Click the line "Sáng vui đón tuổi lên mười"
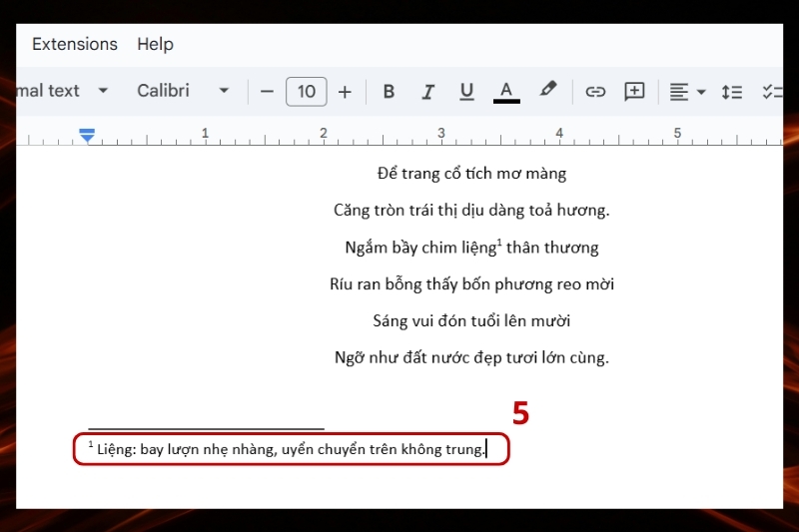This screenshot has height=532, width=799. 471,320
